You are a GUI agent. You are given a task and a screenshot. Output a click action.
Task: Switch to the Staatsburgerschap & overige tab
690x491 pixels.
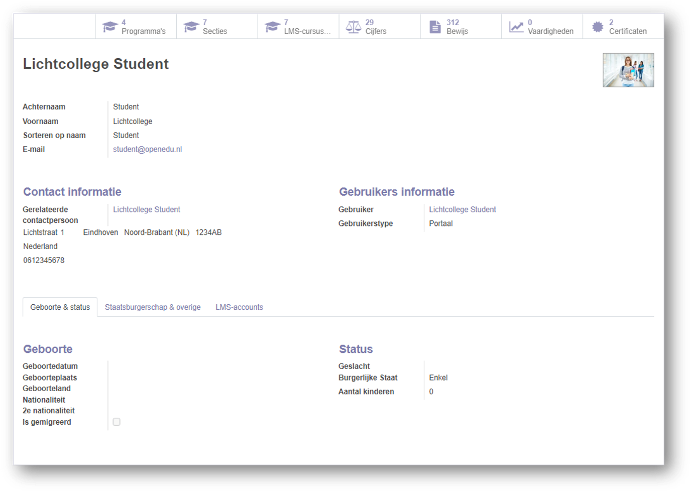(x=152, y=307)
